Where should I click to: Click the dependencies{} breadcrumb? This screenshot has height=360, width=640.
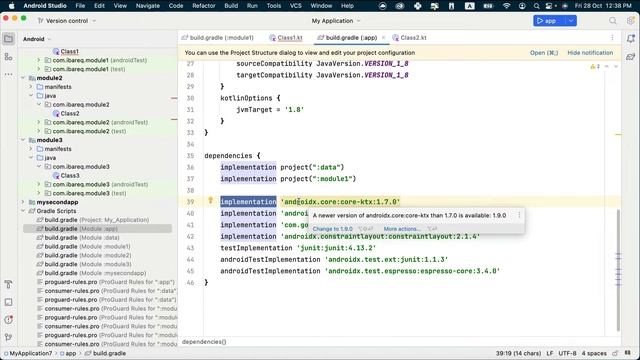204,342
